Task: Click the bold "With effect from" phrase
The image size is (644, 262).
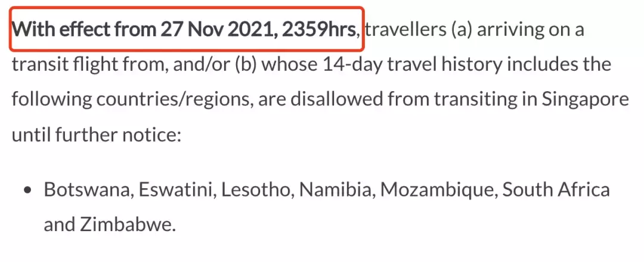Action: point(83,29)
